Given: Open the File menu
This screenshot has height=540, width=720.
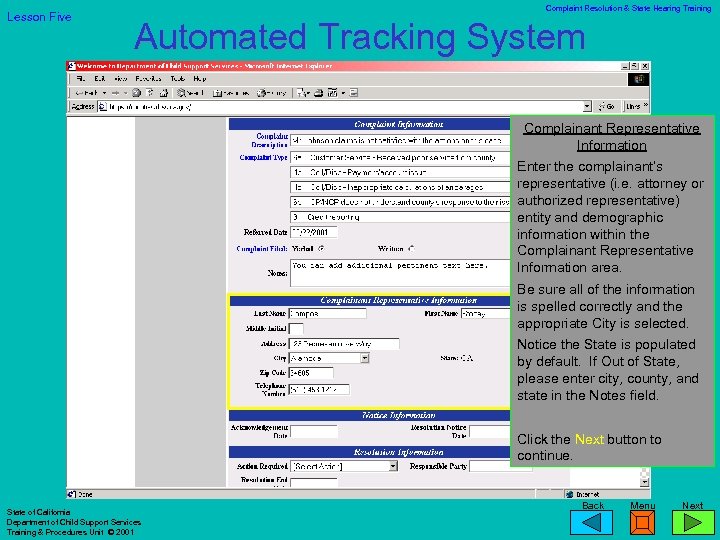Looking at the screenshot, I should point(81,79).
